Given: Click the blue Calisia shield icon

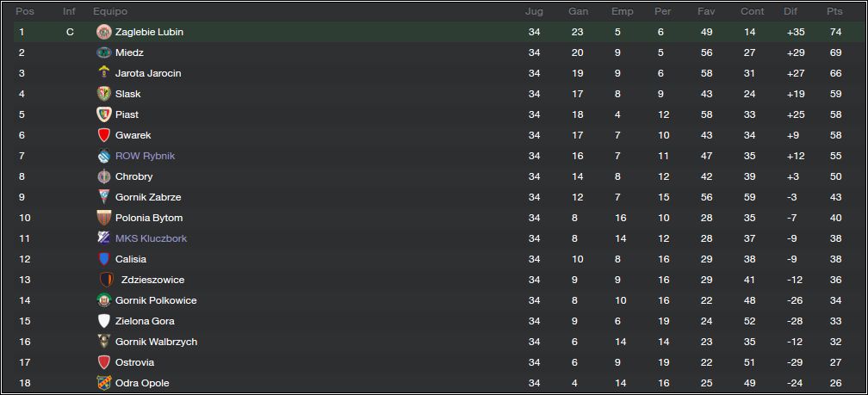Looking at the screenshot, I should [104, 259].
